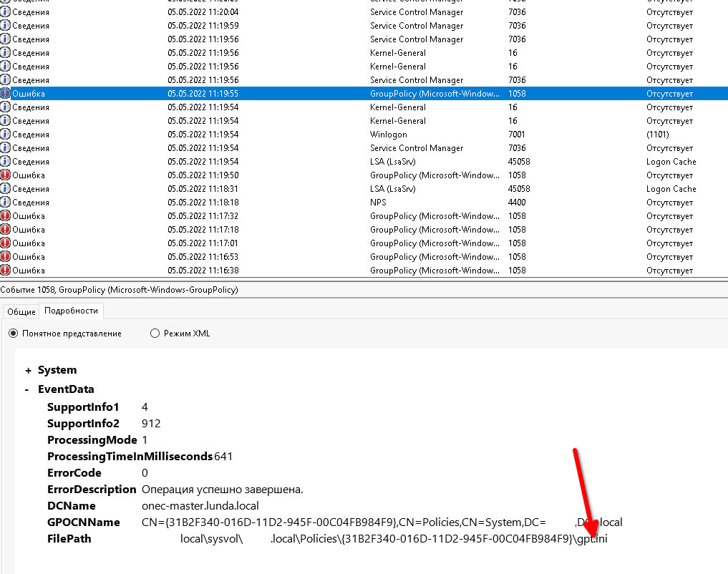The height and width of the screenshot is (574, 728).
Task: Click the info icon of the 11:20:04 event
Action: click(5, 11)
